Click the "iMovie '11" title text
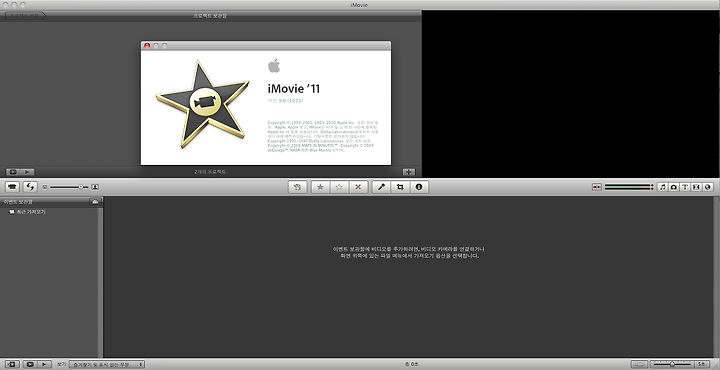This screenshot has width=720, height=370. [293, 89]
